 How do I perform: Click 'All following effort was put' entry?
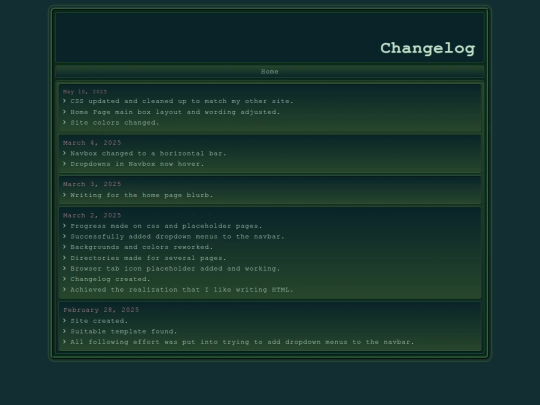(242, 342)
